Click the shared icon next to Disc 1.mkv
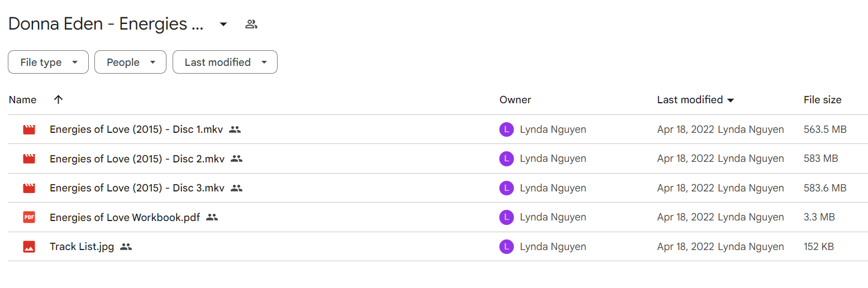The width and height of the screenshot is (868, 288). click(235, 129)
